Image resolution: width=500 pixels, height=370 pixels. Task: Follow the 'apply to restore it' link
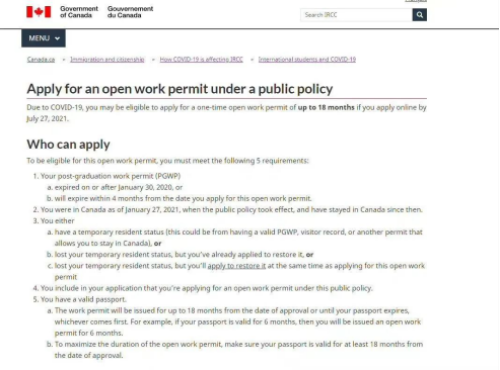pos(237,266)
